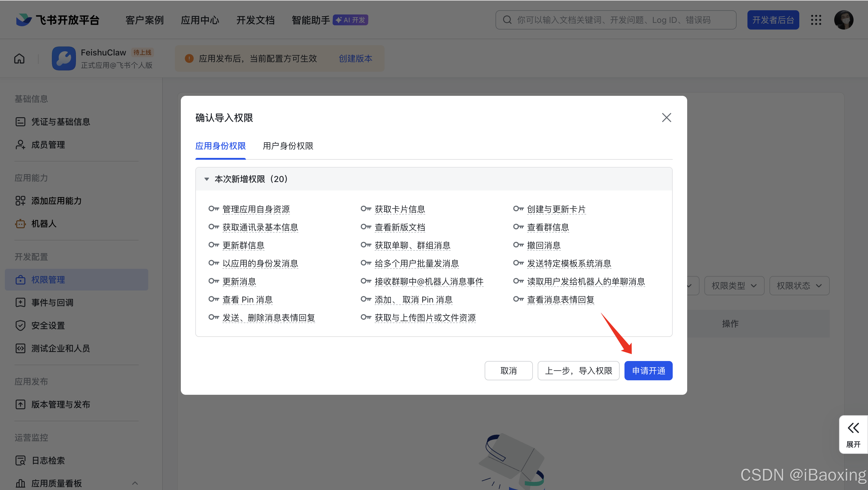Click the 添加应用能力 grid icon
868x490 pixels.
point(20,200)
